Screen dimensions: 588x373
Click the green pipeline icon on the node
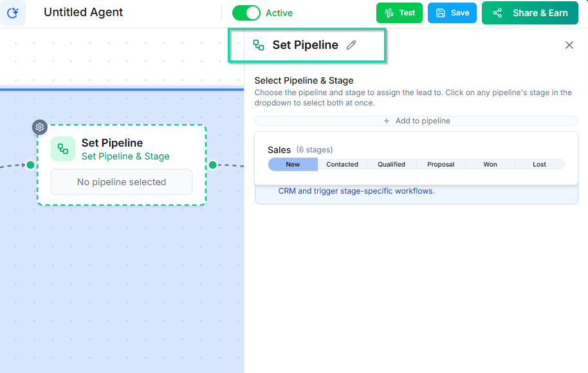pyautogui.click(x=62, y=148)
